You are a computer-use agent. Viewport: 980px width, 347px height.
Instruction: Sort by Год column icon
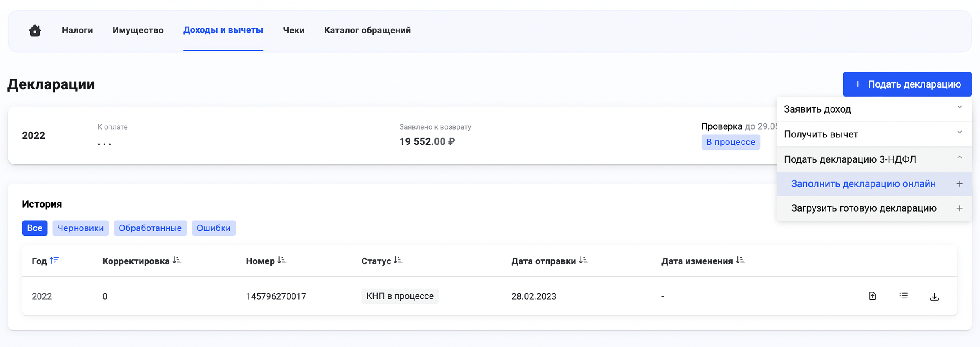tap(54, 261)
